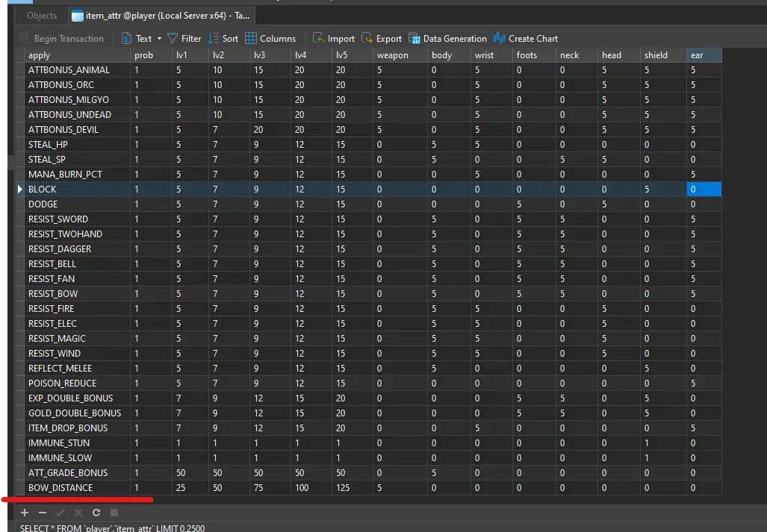The image size is (767, 532).
Task: Open the Filter tool
Action: click(184, 39)
